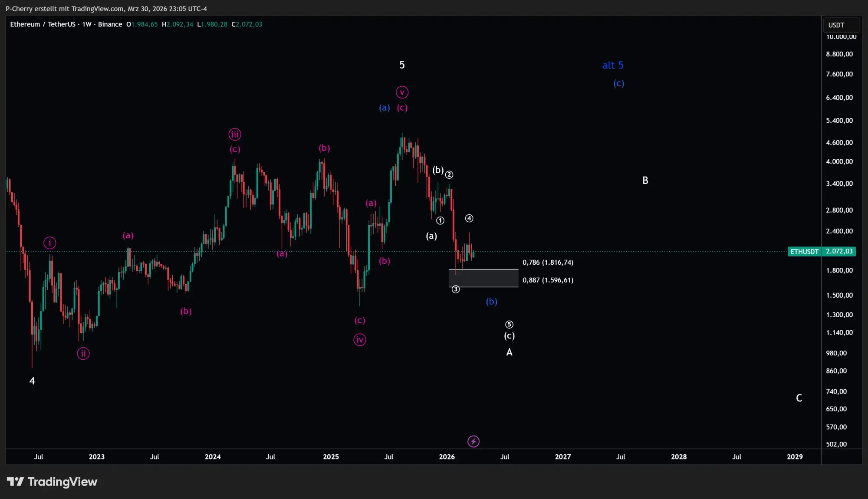Viewport: 868px width, 499px height.
Task: Click the white B wave label
Action: pyautogui.click(x=645, y=181)
